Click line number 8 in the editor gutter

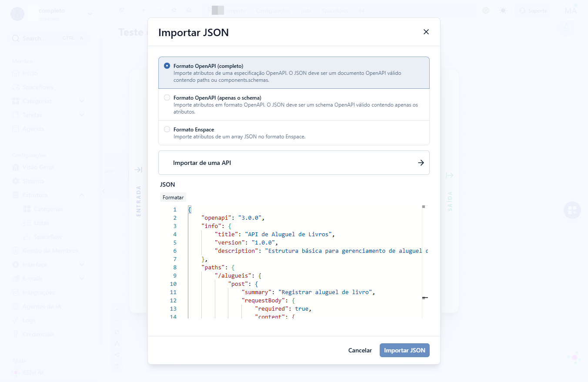point(175,267)
